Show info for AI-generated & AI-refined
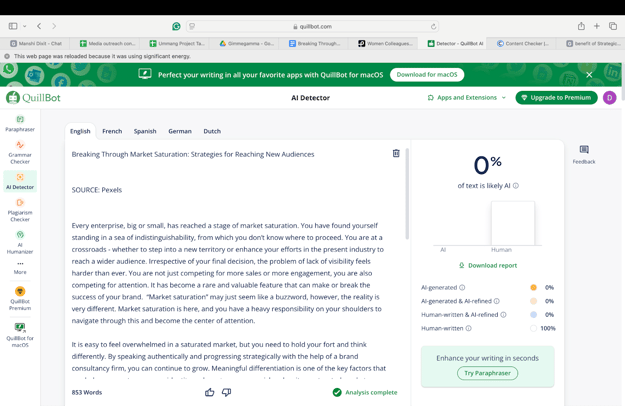The width and height of the screenshot is (625, 406). click(x=497, y=301)
